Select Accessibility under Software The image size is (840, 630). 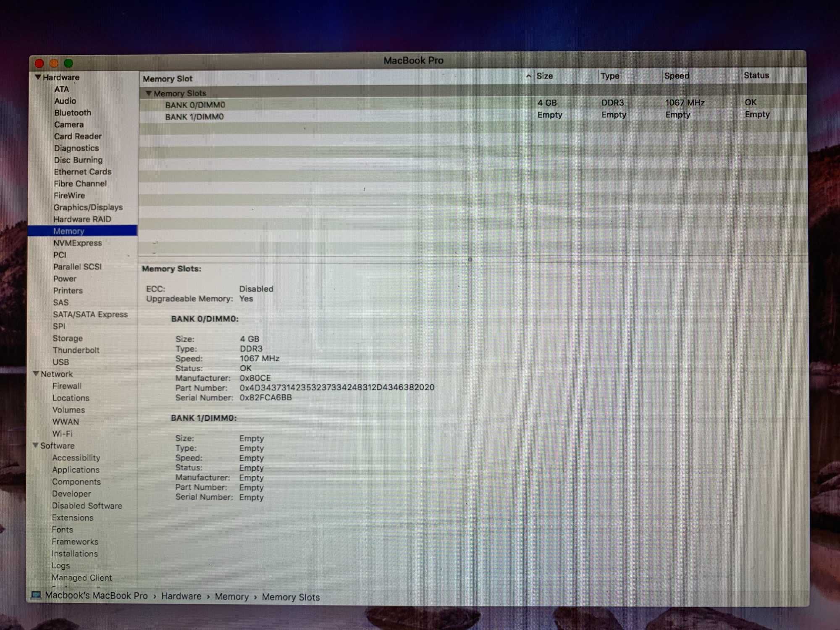[x=76, y=458]
